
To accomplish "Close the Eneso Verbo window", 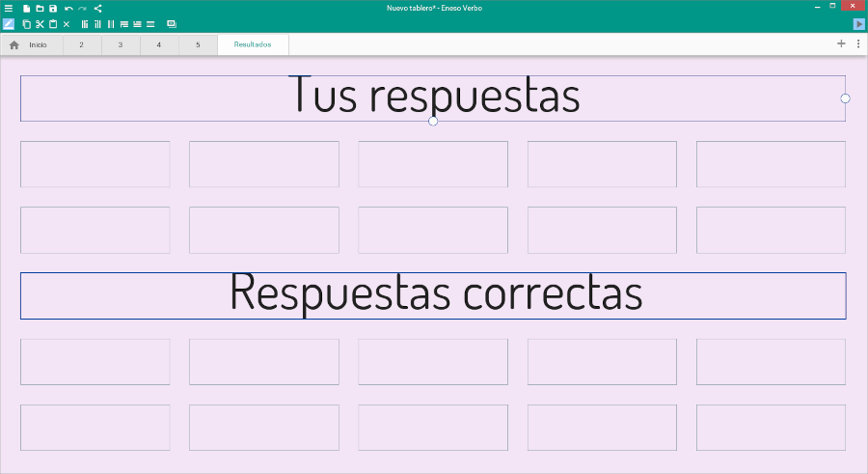I will [854, 6].
